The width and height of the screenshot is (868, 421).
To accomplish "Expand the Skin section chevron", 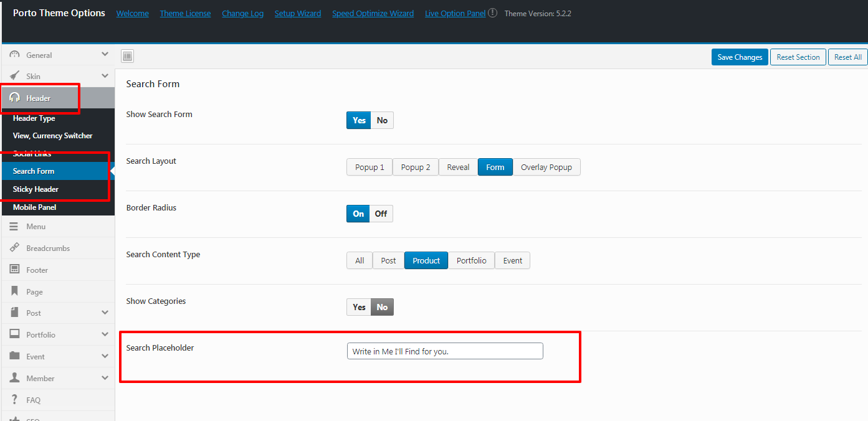I will pyautogui.click(x=105, y=76).
